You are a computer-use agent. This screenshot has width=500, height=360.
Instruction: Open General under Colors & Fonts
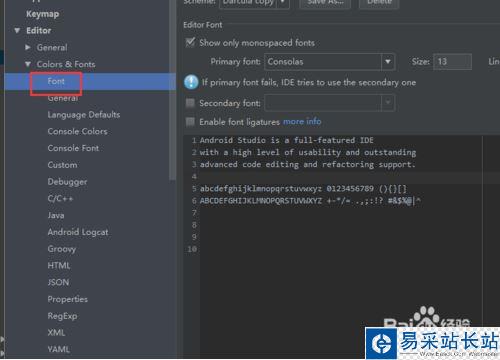[63, 98]
